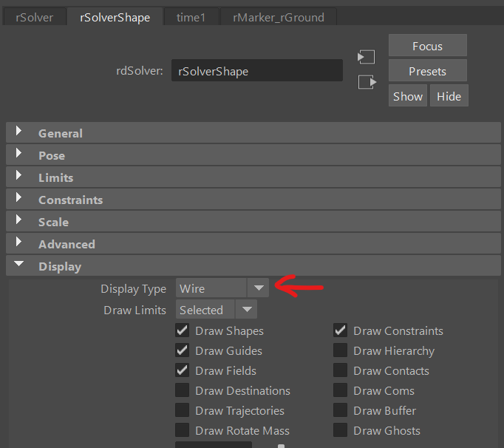Toggle the Draw Constraints checkbox

tap(340, 330)
